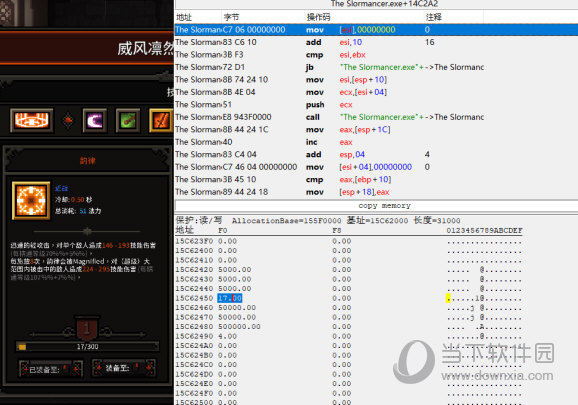
Task: Click the yellow-highlighted ASCII character at 15C62450
Action: click(x=448, y=298)
